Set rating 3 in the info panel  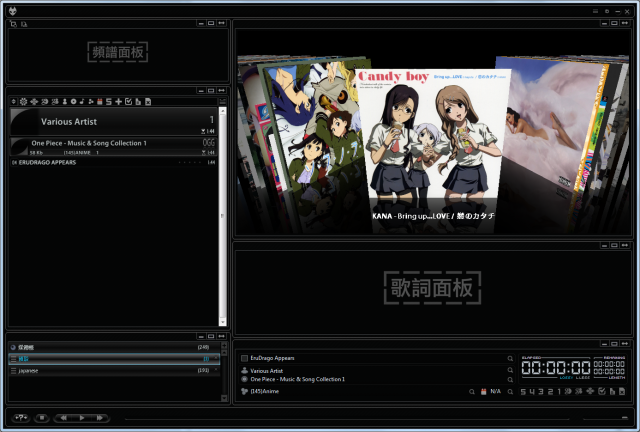point(541,392)
